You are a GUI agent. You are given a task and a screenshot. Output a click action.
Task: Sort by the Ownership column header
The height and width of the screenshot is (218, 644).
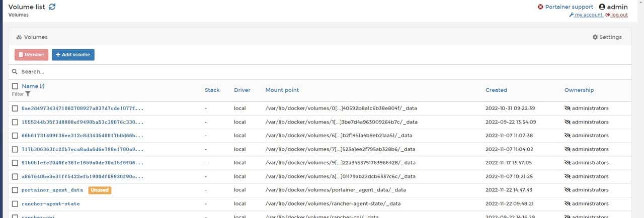pyautogui.click(x=579, y=90)
